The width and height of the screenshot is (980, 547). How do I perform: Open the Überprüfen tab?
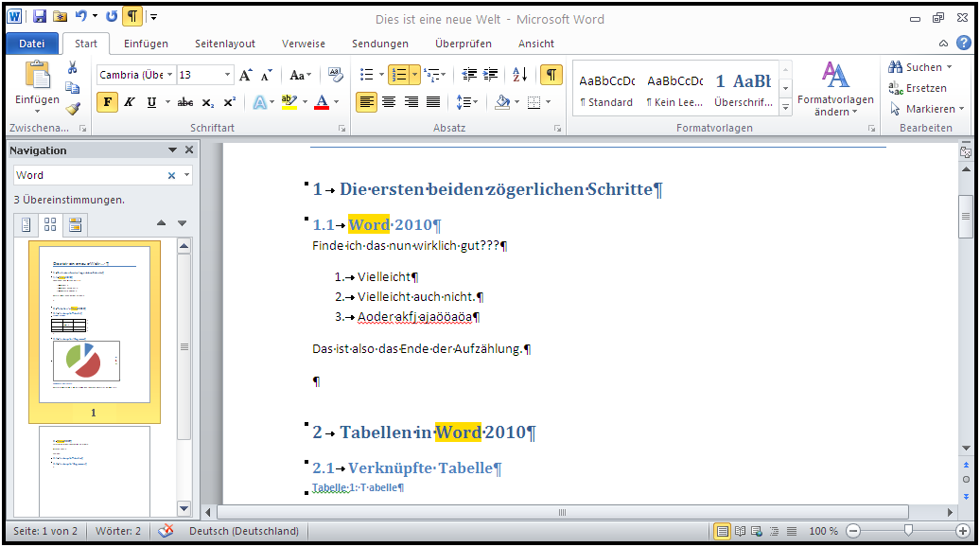(464, 44)
